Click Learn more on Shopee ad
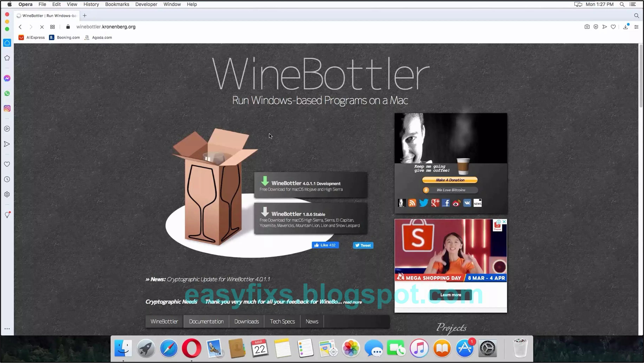This screenshot has height=363, width=644. [450, 295]
